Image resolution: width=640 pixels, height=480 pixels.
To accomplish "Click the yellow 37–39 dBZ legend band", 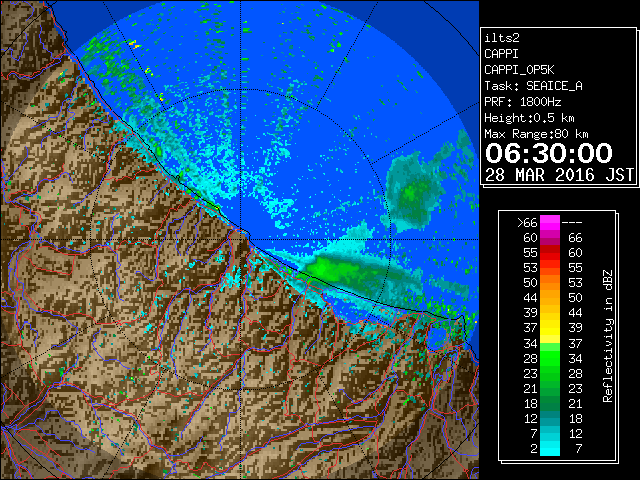I will pos(550,328).
